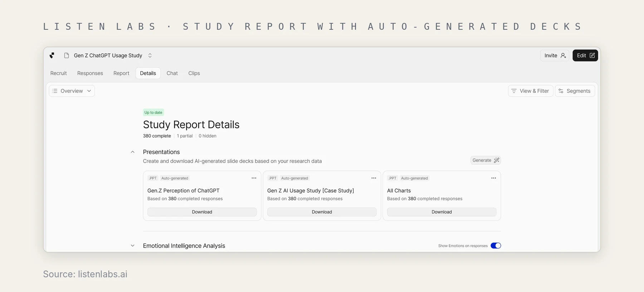Open the Overview dropdown
Image resolution: width=644 pixels, height=292 pixels.
(x=72, y=91)
